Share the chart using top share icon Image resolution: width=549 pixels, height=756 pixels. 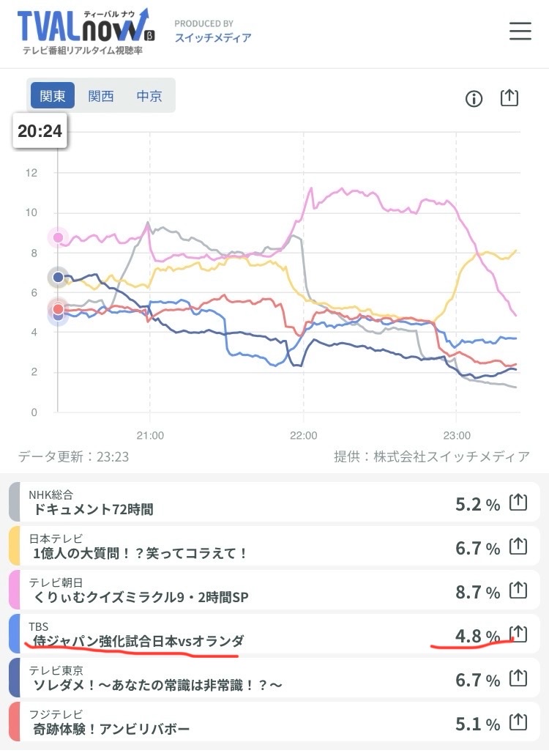[x=509, y=98]
